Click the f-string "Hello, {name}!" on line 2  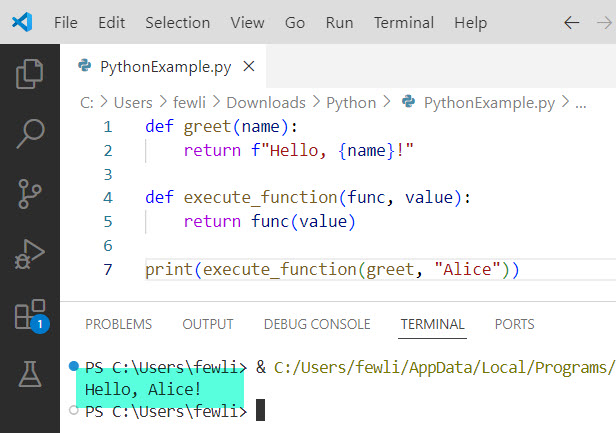(x=332, y=150)
